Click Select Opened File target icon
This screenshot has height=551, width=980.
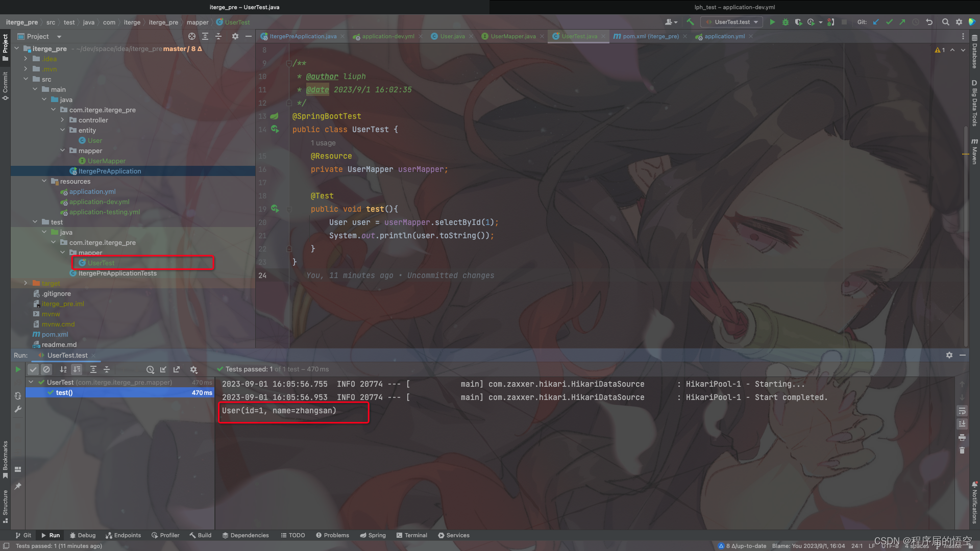(x=191, y=36)
